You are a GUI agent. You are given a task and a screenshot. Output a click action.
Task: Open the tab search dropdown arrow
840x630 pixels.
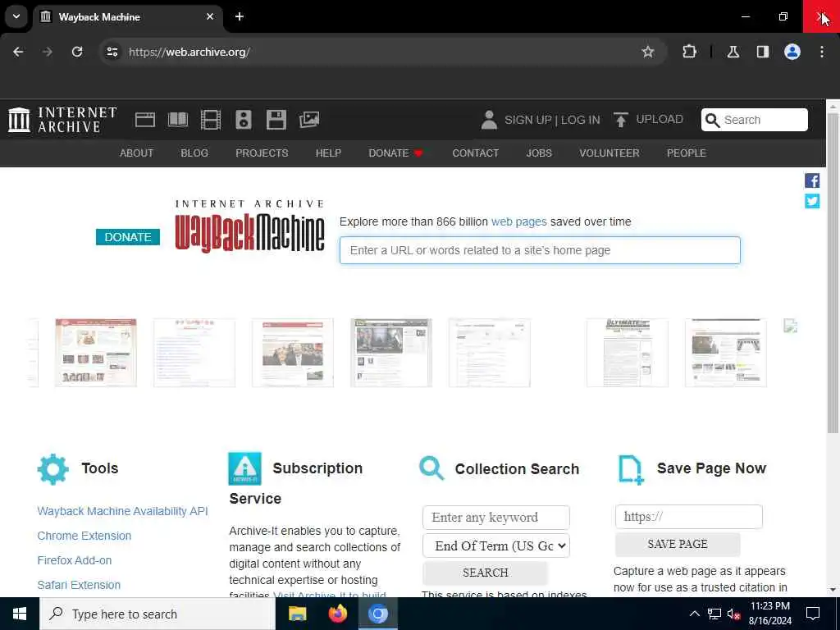point(16,16)
